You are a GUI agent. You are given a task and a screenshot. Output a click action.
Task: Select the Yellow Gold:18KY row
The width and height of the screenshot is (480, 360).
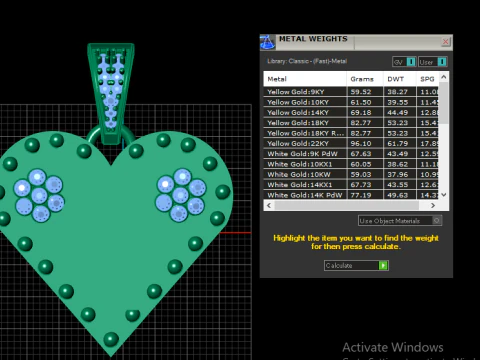pyautogui.click(x=351, y=123)
